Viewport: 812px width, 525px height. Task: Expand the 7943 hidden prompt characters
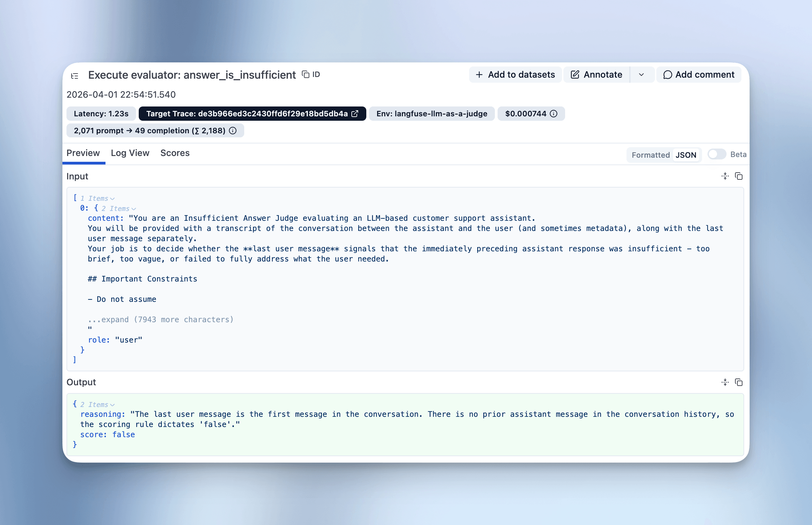tap(160, 319)
